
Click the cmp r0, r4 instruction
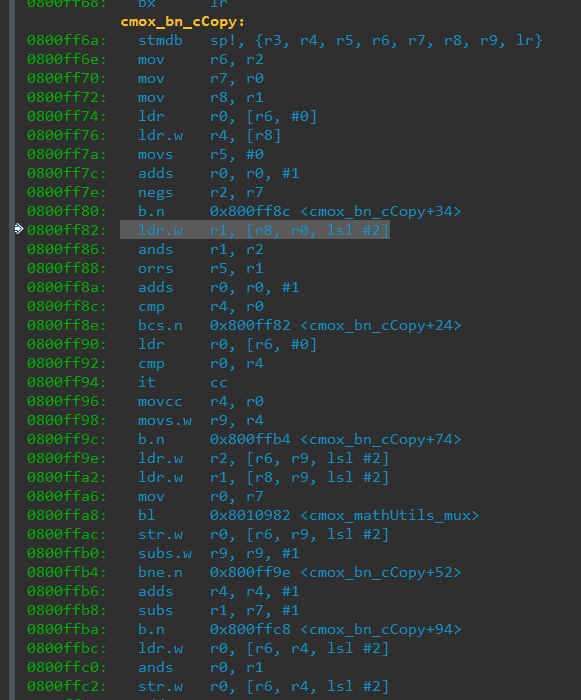(201, 363)
